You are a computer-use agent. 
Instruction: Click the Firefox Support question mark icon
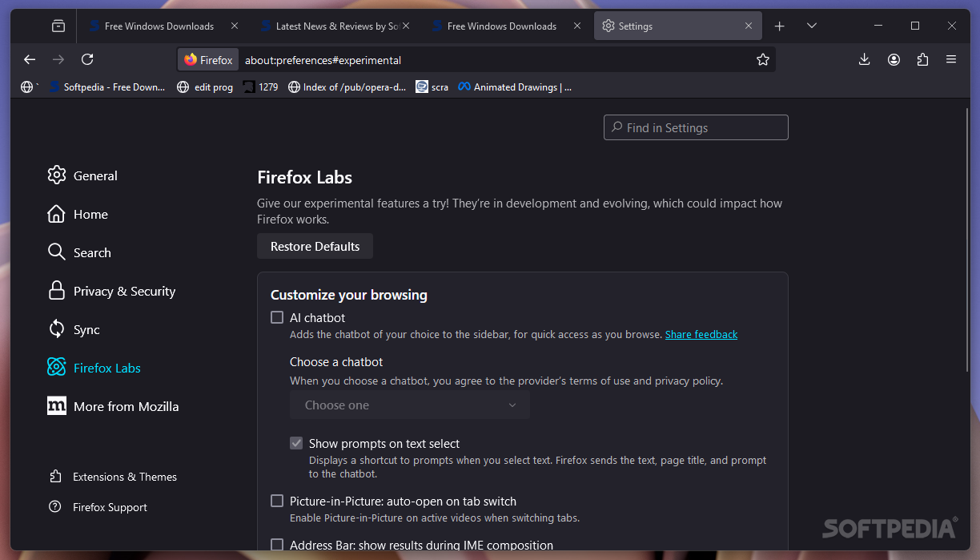[x=55, y=507]
